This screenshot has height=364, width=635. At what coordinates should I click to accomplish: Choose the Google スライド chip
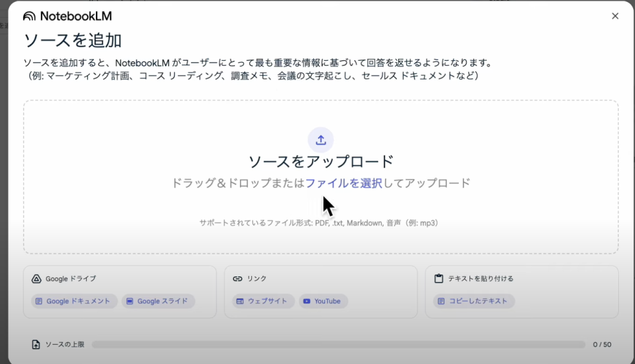[158, 301]
